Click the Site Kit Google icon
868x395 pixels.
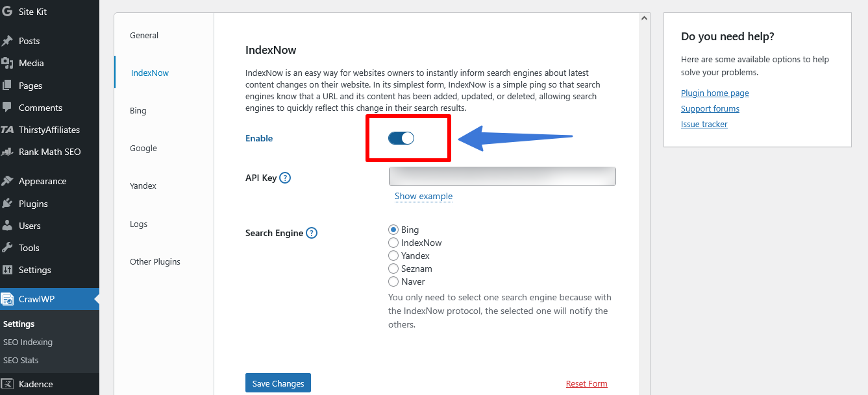(x=7, y=12)
